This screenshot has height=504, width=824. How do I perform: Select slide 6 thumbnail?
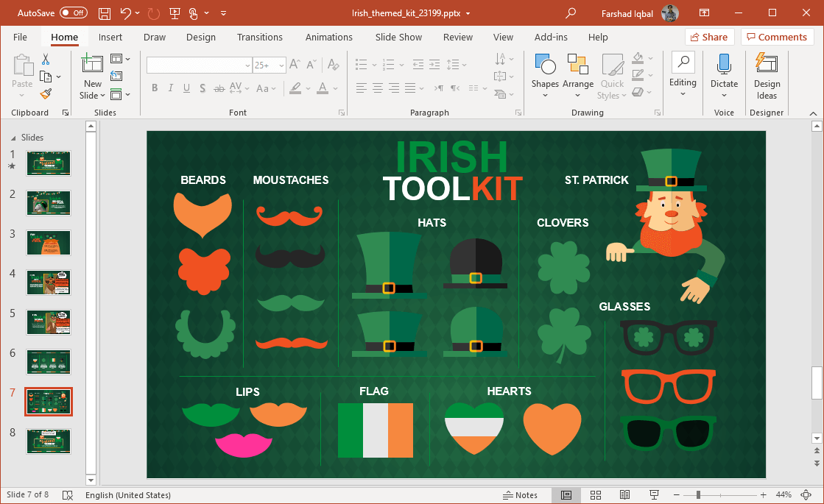(x=49, y=362)
